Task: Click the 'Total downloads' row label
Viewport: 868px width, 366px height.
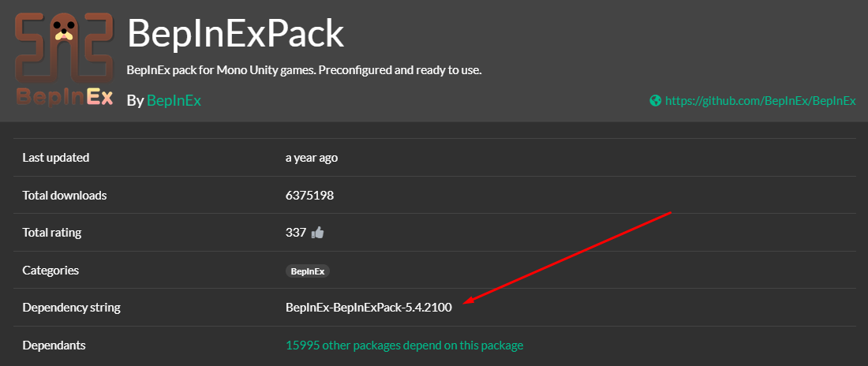Action: (x=65, y=195)
